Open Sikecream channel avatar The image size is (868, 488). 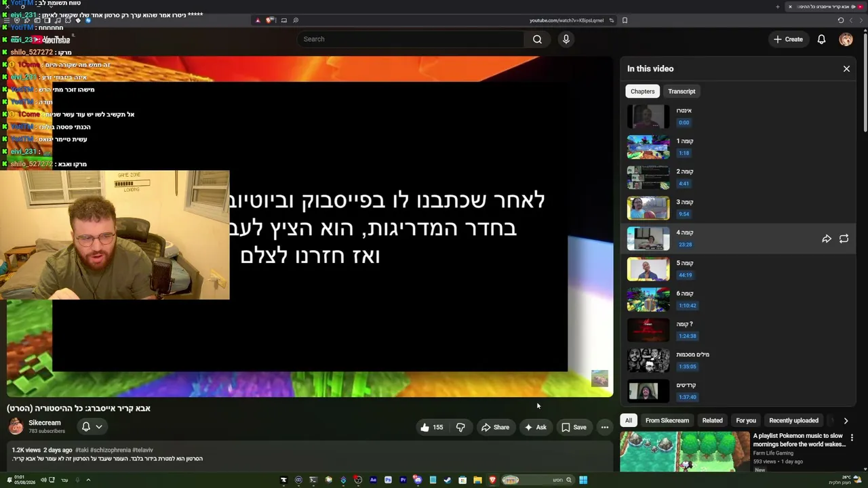tap(16, 426)
